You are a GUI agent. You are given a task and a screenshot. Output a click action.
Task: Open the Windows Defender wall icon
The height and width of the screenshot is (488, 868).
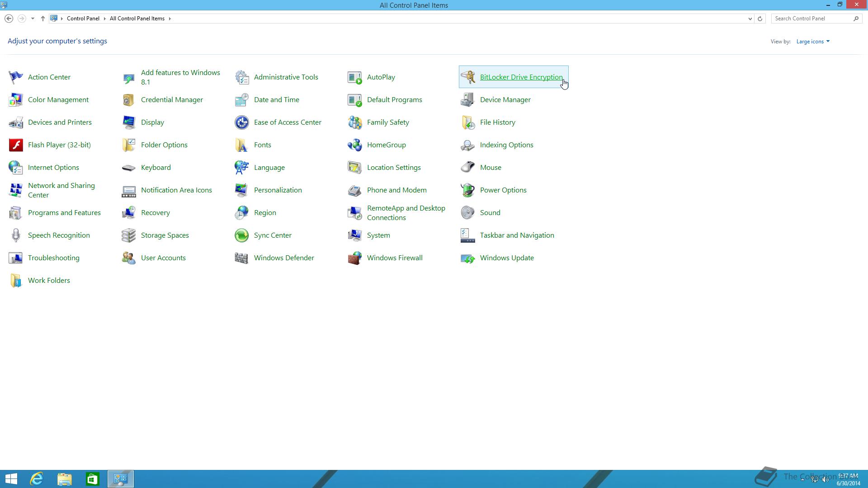pyautogui.click(x=242, y=258)
